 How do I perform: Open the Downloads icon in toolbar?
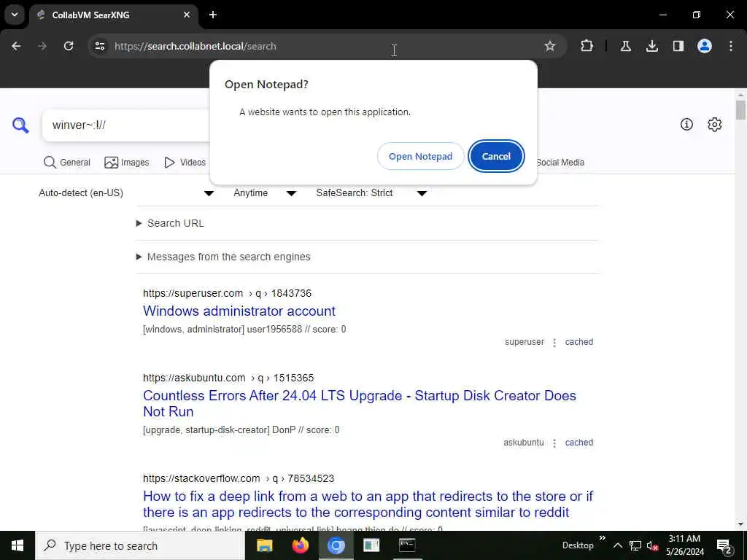click(652, 46)
